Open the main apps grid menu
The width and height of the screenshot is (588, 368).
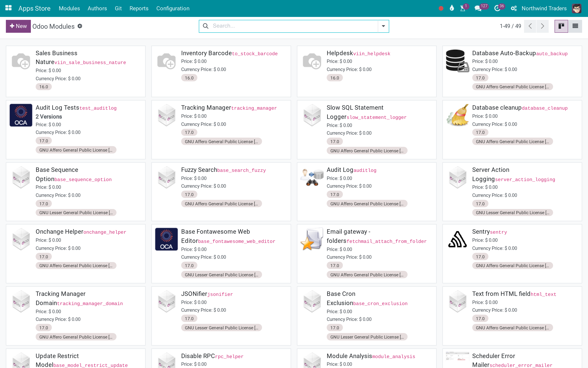tap(8, 8)
